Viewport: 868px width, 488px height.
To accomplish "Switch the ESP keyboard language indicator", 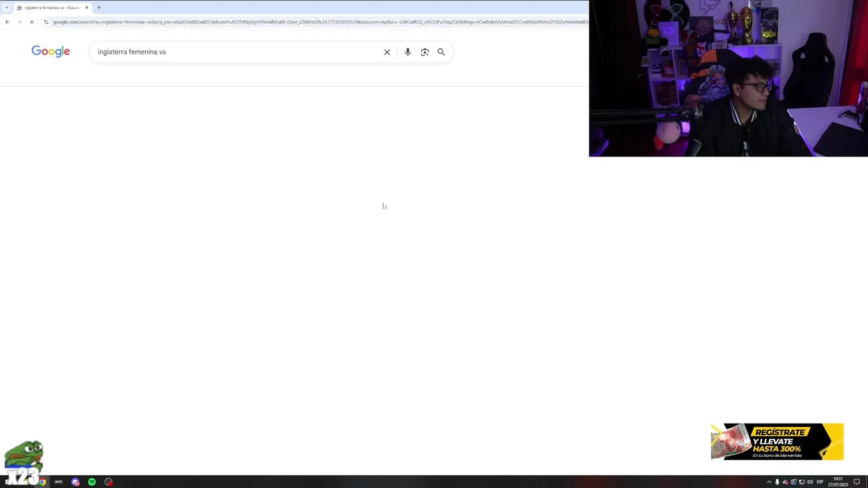I will [820, 482].
